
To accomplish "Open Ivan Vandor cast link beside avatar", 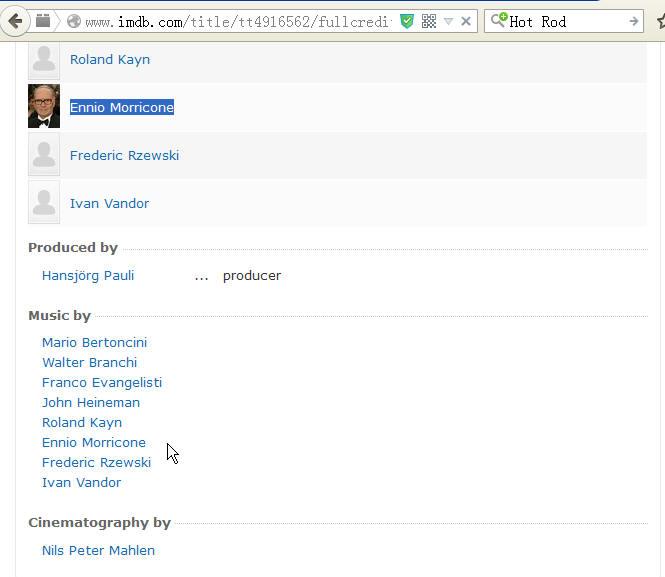I will (109, 203).
